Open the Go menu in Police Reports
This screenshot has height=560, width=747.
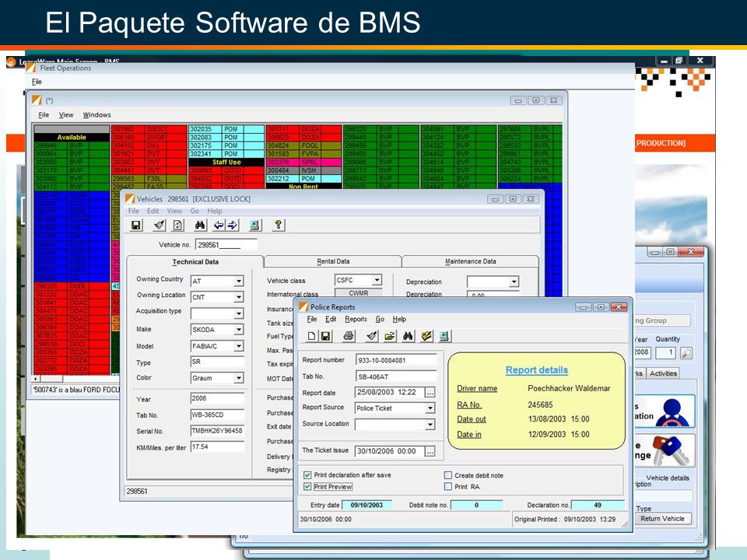(380, 319)
